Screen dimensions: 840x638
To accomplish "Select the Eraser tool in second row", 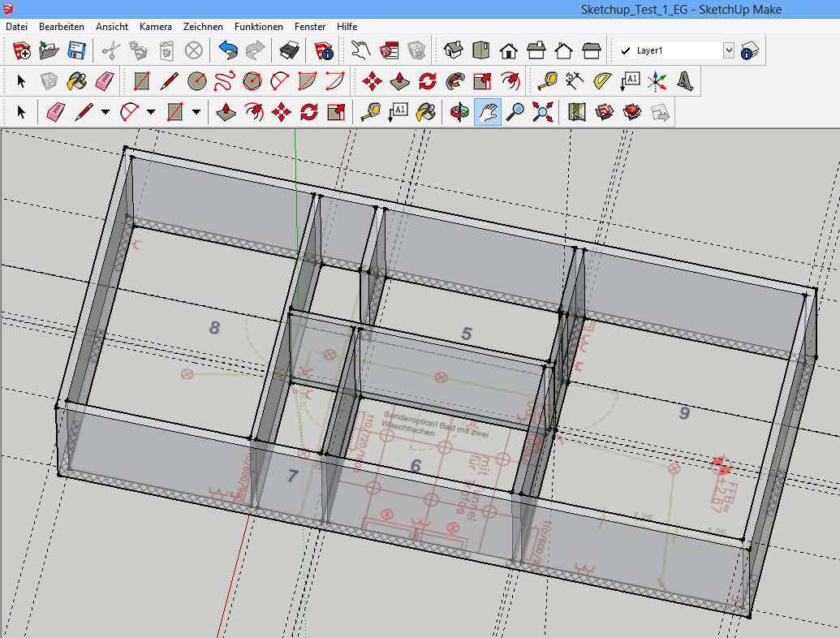I will pyautogui.click(x=105, y=81).
